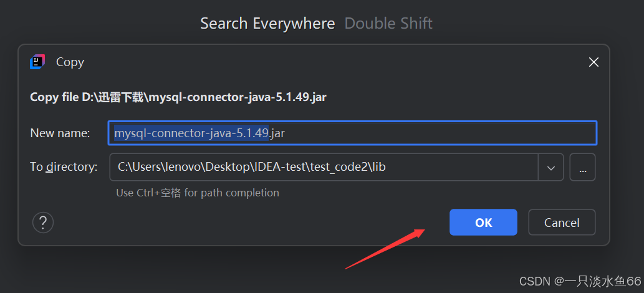Click the Search Everywhere label
Image resolution: width=644 pixels, height=293 pixels.
coord(268,24)
